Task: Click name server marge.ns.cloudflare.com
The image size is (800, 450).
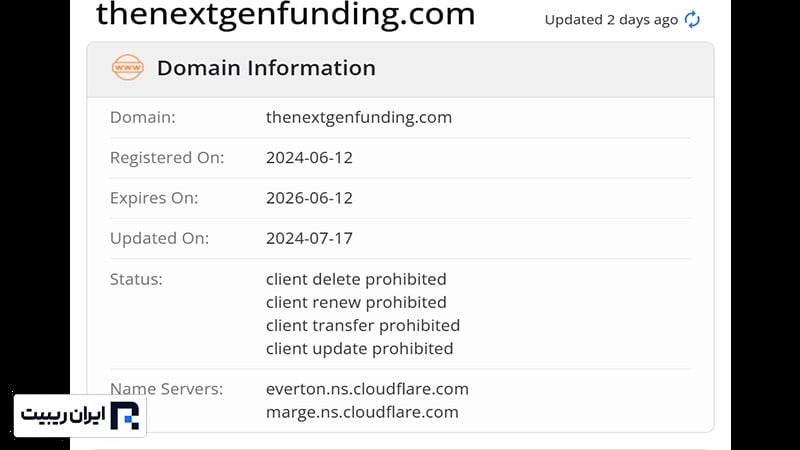Action: [x=362, y=412]
